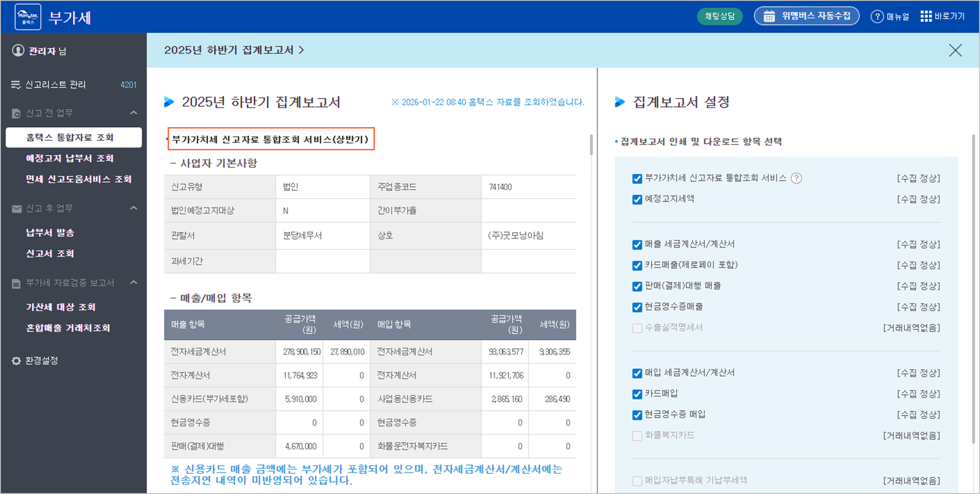Viewport: 980px width, 494px height.
Task: Open 환경설정 gear icon
Action: [16, 361]
